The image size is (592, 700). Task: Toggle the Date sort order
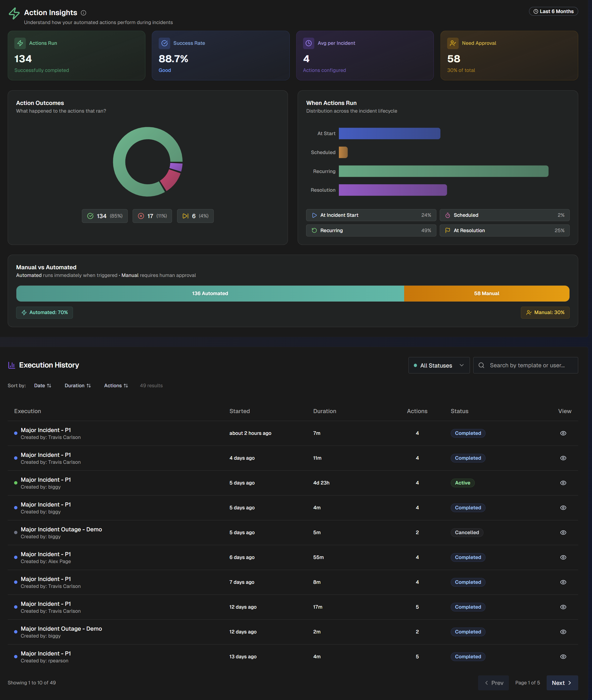[x=43, y=385]
